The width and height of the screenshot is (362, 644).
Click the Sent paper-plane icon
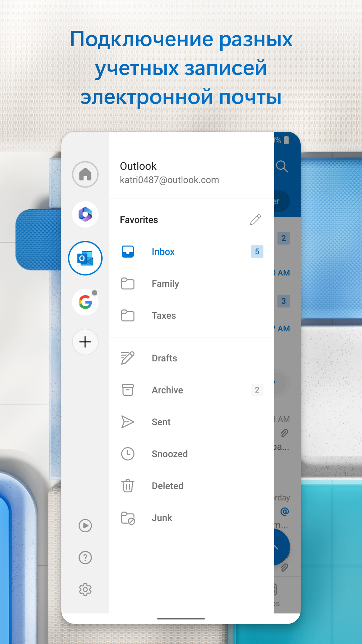(128, 422)
